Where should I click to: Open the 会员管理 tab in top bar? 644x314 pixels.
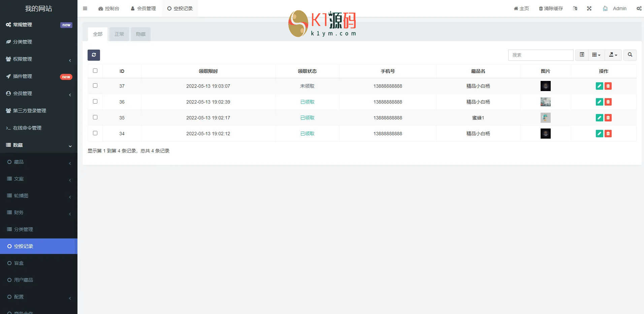coord(143,8)
